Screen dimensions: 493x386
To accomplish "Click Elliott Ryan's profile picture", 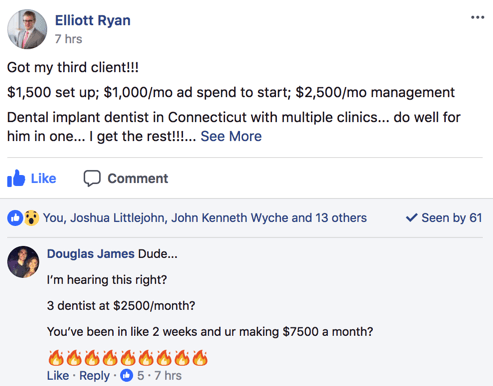I will tap(27, 29).
